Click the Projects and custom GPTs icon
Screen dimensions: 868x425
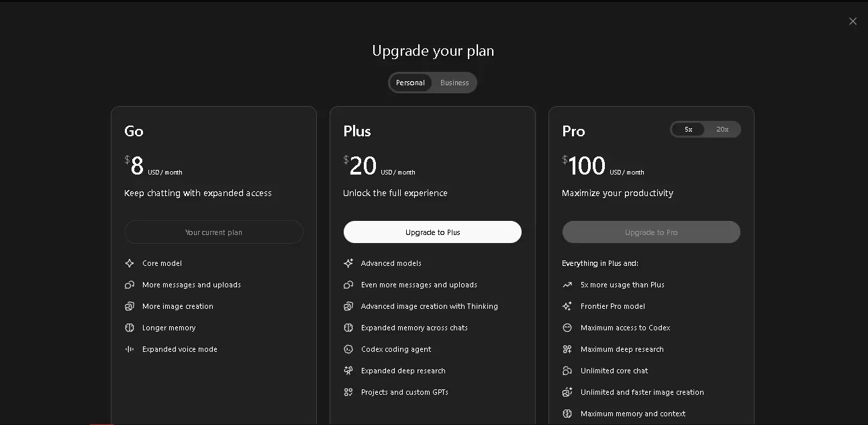(x=348, y=392)
